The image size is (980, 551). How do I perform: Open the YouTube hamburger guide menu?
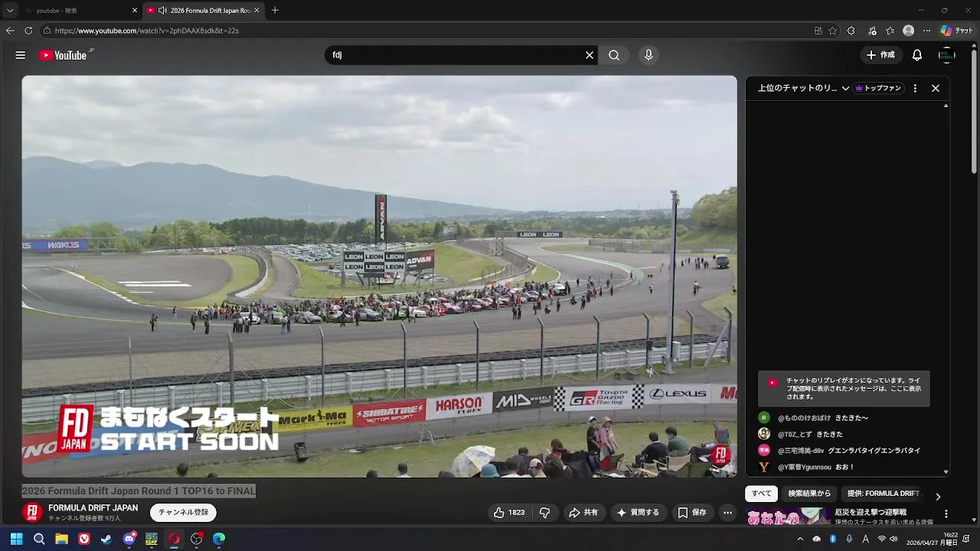tap(21, 55)
